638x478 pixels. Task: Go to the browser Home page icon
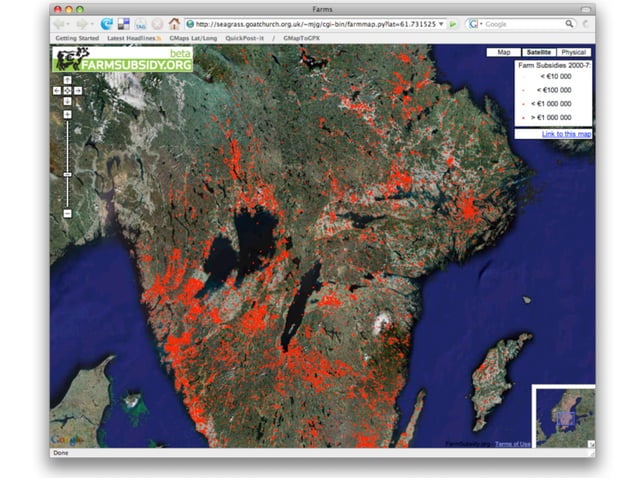pyautogui.click(x=174, y=23)
